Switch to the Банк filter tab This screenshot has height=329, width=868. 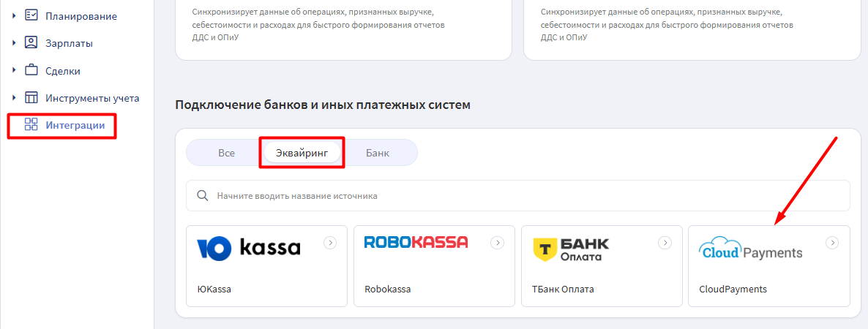click(x=378, y=153)
